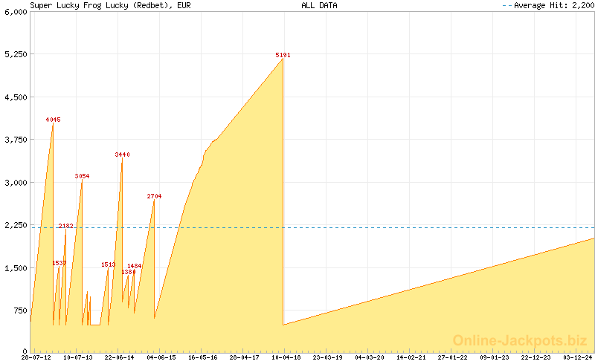
Task: Click the 2704 peak value label
Action: [x=154, y=196]
